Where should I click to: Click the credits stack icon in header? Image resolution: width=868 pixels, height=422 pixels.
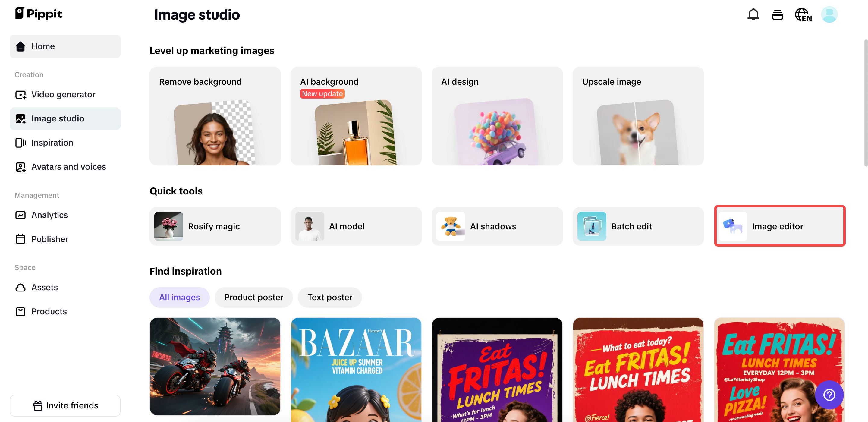tap(777, 15)
